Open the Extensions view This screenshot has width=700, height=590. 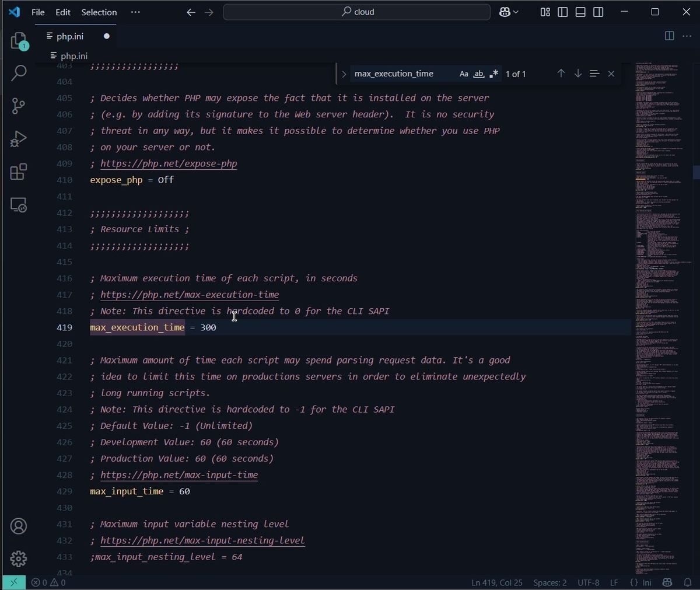19,172
